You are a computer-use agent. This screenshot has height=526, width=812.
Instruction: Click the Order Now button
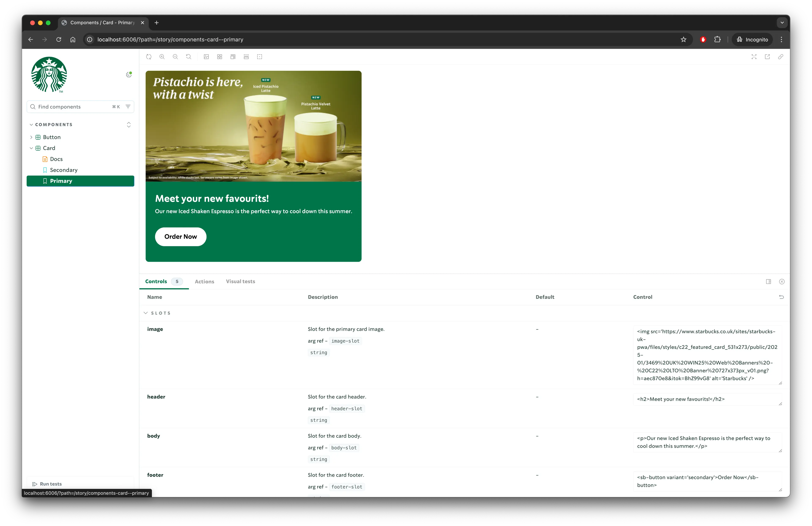(181, 237)
